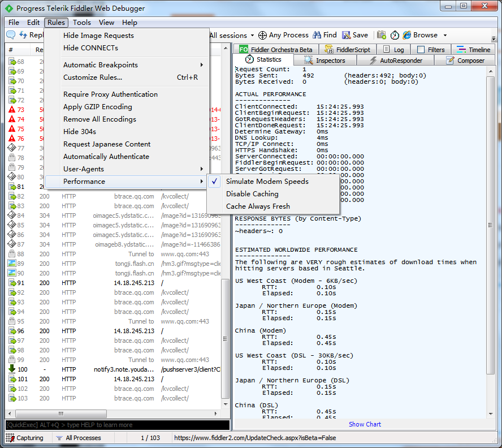502x448 pixels.
Task: Click the All Processes status label
Action: pyautogui.click(x=83, y=438)
